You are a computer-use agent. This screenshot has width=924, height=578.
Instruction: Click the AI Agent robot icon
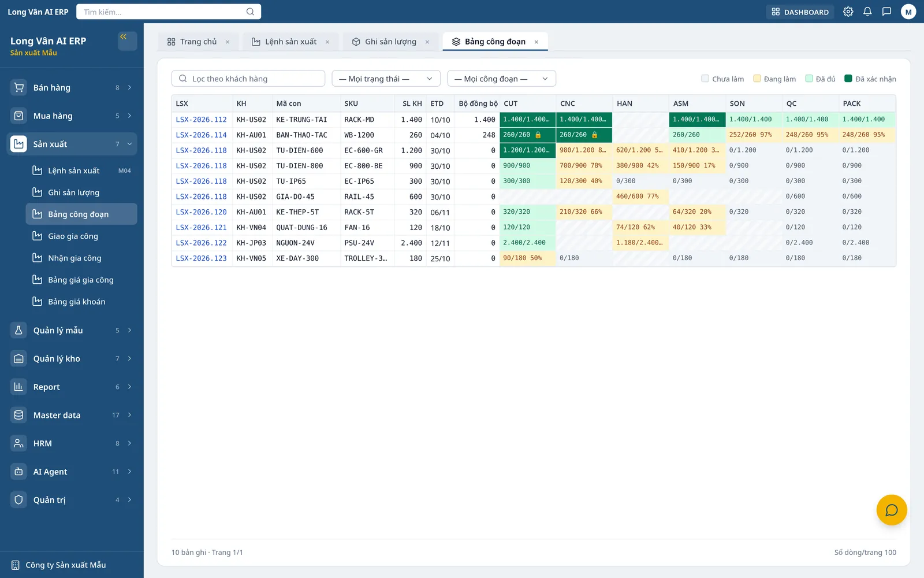tap(18, 472)
